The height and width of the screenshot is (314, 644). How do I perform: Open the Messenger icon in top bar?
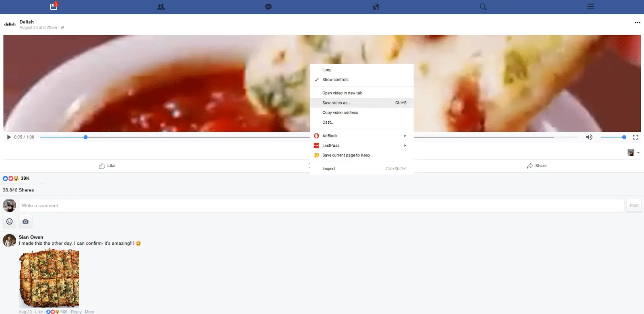268,7
